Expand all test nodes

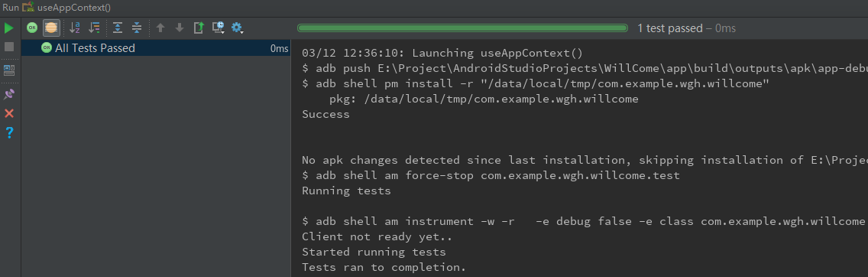click(118, 28)
